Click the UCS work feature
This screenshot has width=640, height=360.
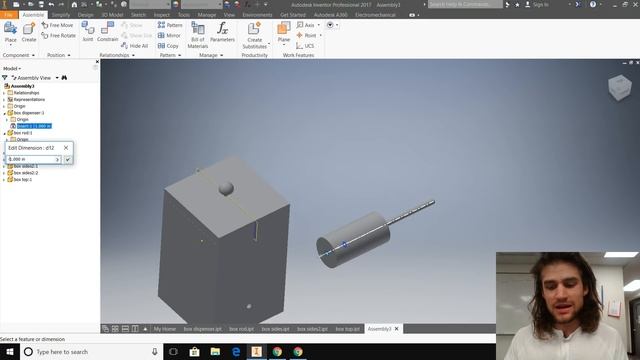(x=305, y=46)
